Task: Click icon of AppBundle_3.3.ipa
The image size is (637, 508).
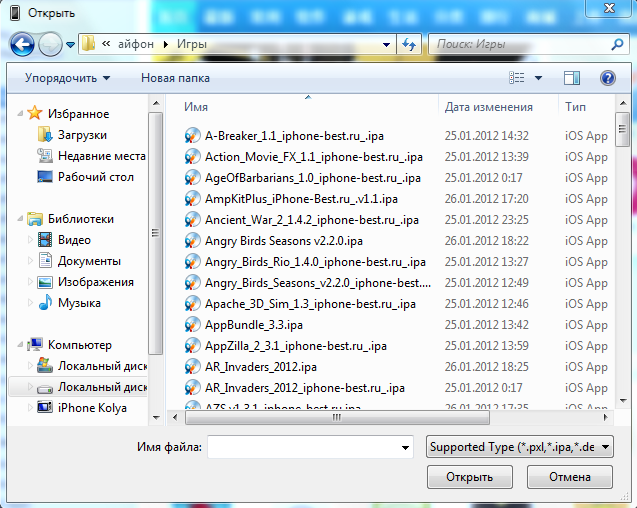Action: tap(192, 325)
